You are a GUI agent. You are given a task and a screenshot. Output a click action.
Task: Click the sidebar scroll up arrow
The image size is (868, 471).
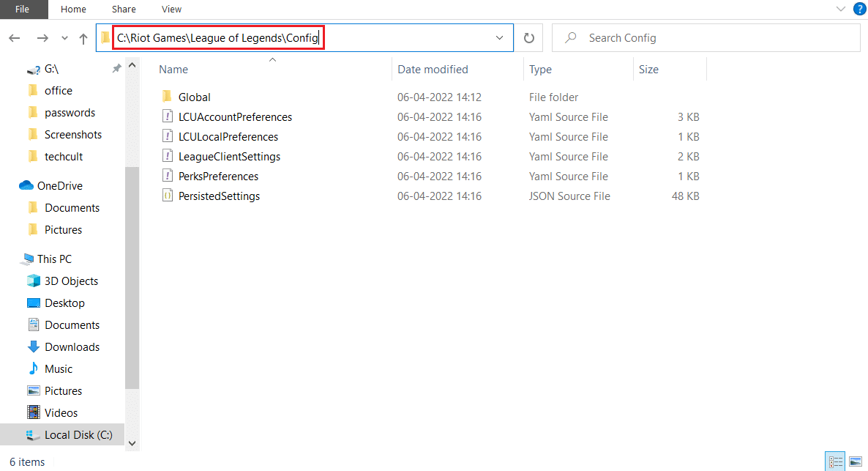(x=132, y=65)
